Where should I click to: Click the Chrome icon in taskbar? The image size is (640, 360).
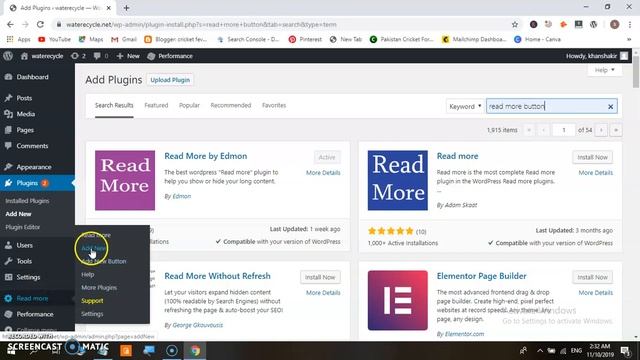coord(195,350)
